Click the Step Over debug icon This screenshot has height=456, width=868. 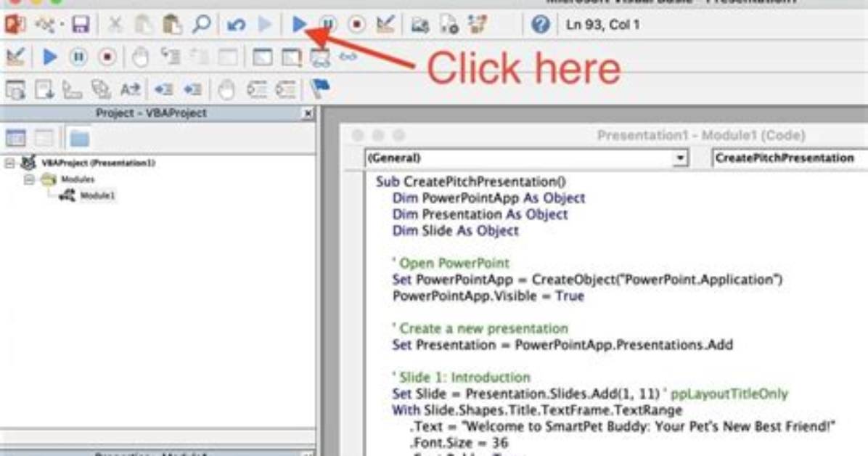coord(200,57)
